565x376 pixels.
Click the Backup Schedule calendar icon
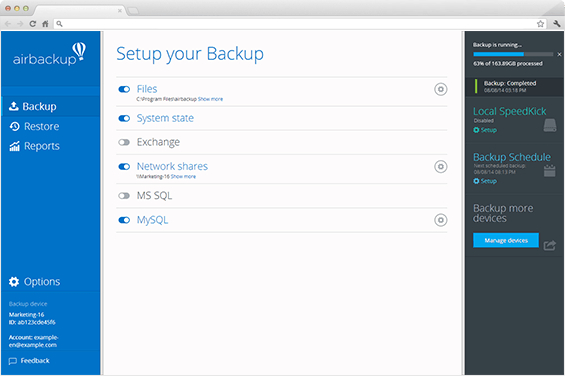[550, 171]
